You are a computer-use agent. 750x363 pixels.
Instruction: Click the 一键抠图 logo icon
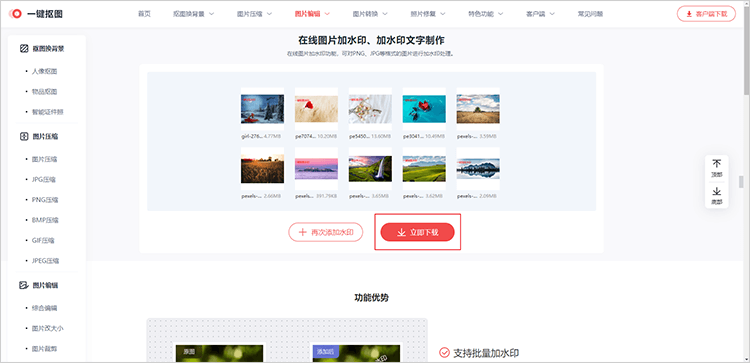point(15,14)
